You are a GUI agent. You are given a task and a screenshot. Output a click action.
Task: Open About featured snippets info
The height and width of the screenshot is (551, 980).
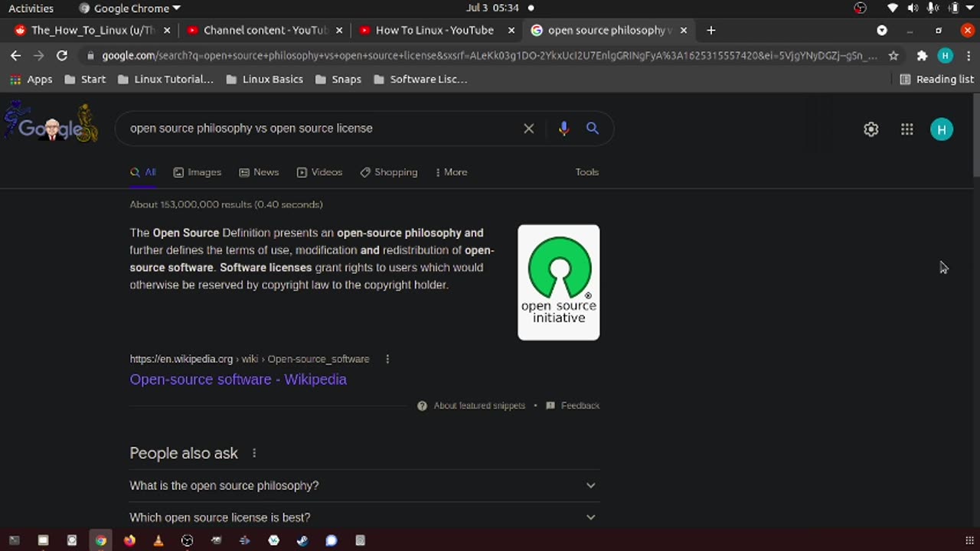472,406
